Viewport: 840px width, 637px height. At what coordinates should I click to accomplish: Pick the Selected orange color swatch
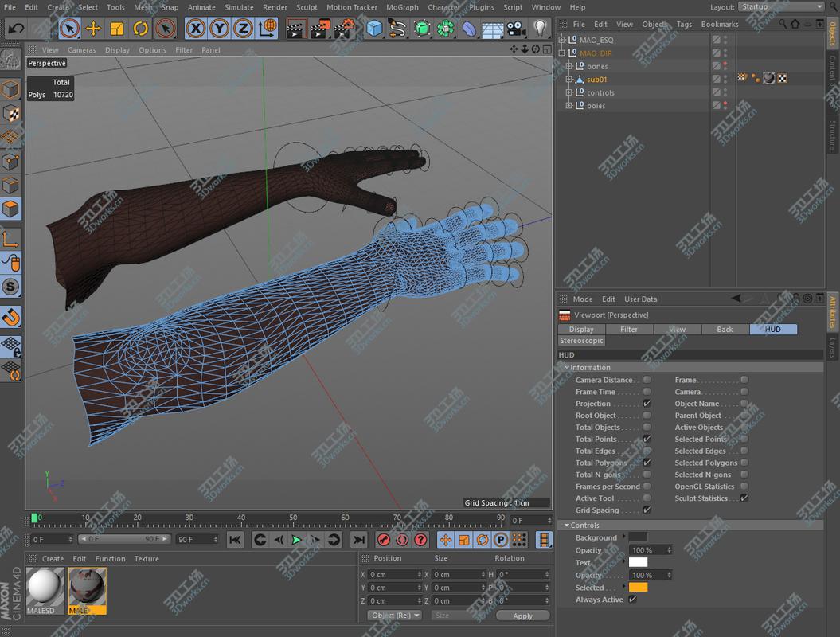point(638,587)
